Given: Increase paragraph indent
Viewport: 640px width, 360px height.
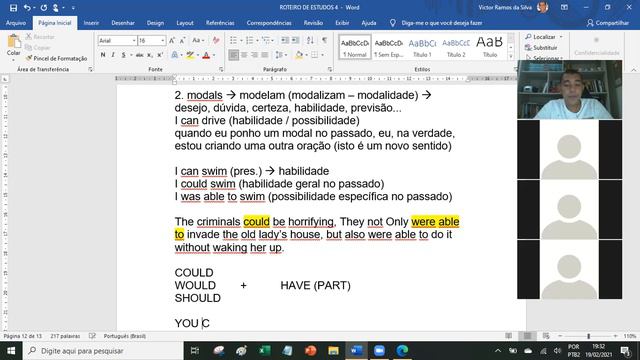Looking at the screenshot, I should click(295, 40).
